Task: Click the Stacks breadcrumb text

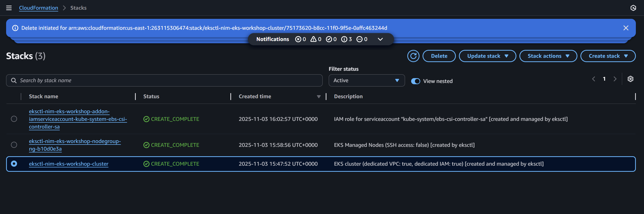Action: pyautogui.click(x=78, y=8)
